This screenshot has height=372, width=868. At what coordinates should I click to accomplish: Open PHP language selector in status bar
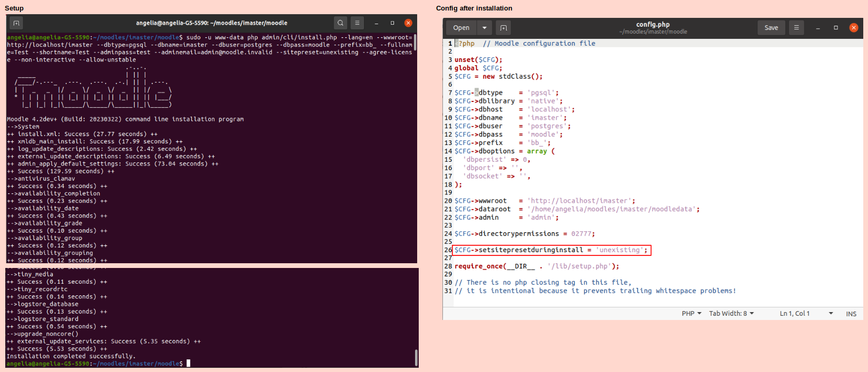coord(692,314)
